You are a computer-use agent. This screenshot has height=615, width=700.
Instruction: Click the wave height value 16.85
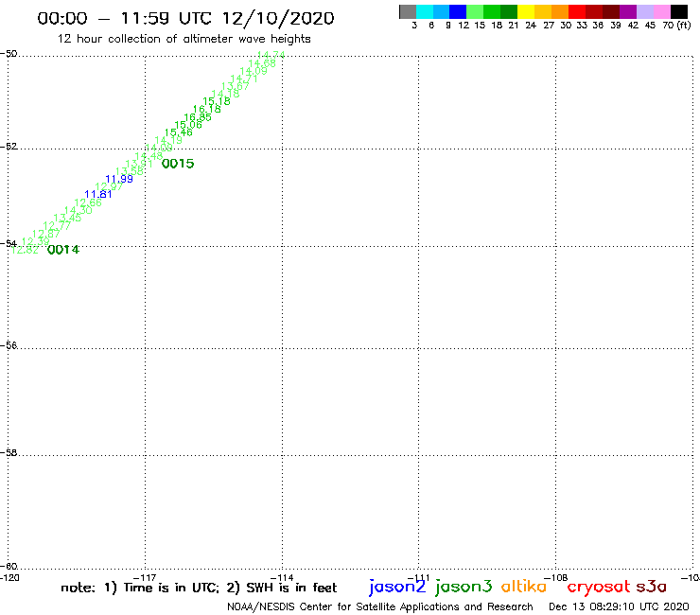tap(198, 117)
